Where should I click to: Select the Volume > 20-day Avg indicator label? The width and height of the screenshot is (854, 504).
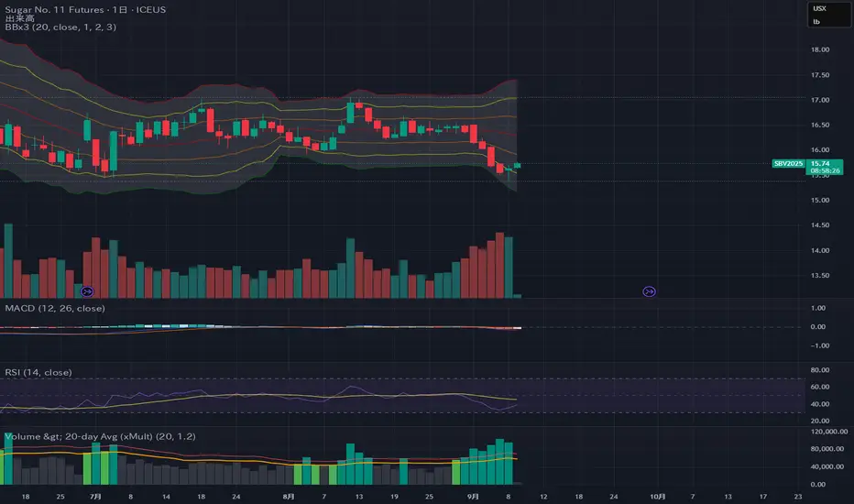(x=100, y=436)
